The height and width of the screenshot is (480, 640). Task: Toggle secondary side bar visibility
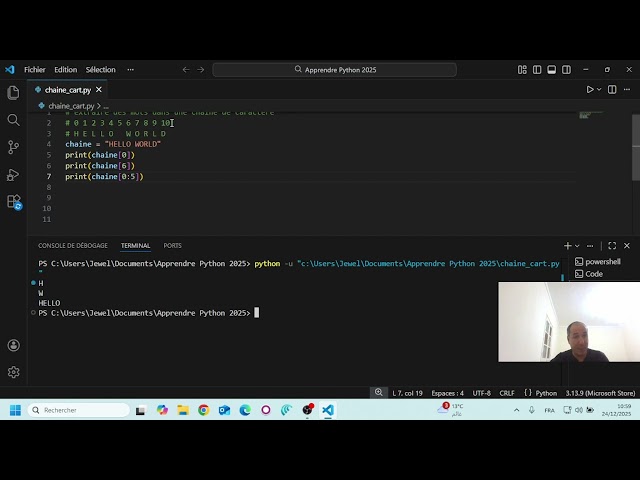566,70
